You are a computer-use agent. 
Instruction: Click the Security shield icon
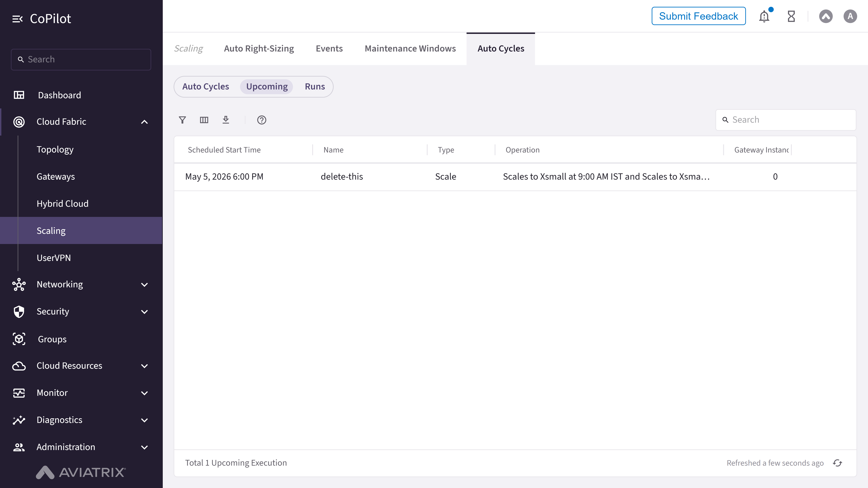click(19, 312)
